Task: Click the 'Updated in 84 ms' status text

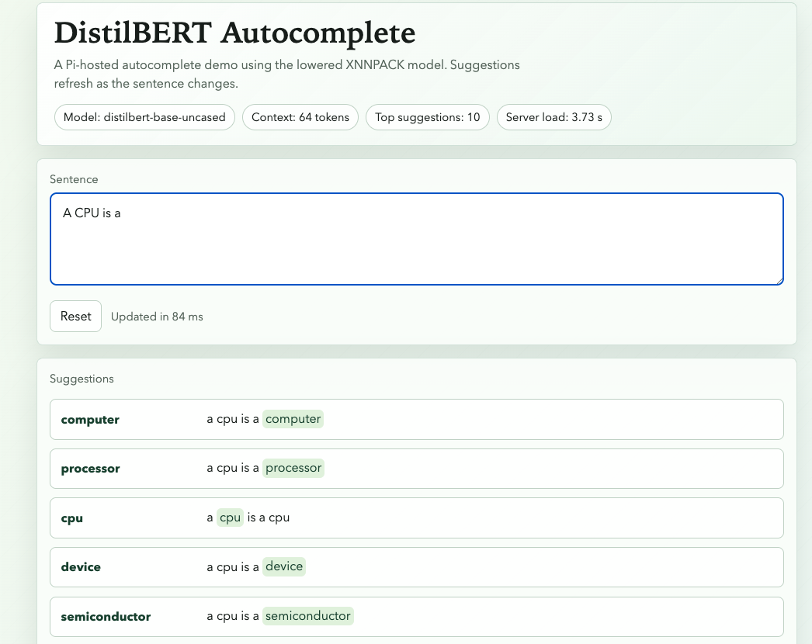Action: point(157,317)
